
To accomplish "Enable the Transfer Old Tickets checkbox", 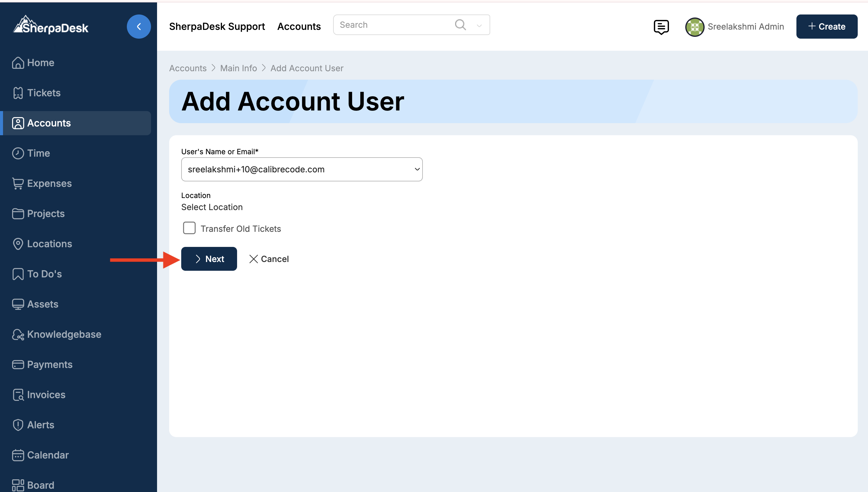I will tap(189, 228).
